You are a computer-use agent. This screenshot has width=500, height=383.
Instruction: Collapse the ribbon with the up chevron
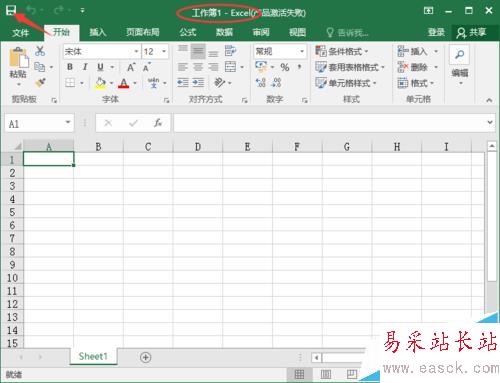click(x=489, y=100)
